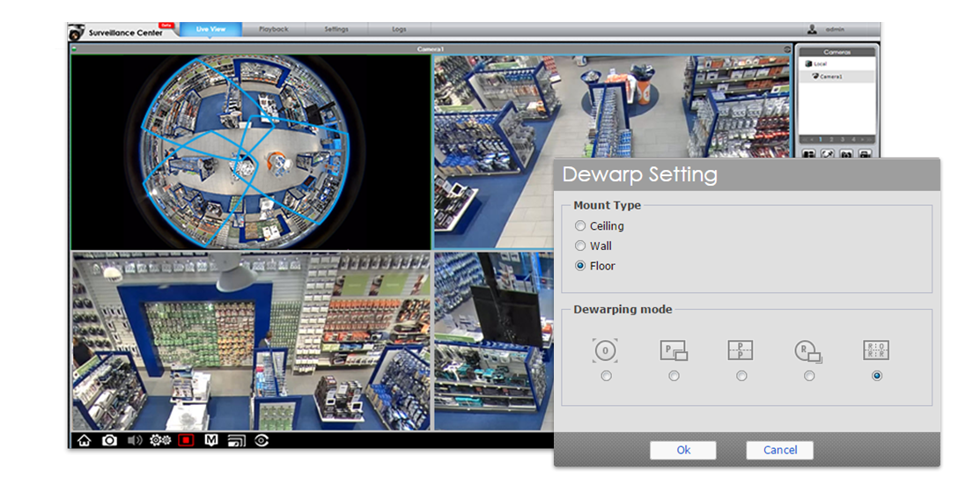The width and height of the screenshot is (980, 493).
Task: Select radio button under P inset mode icon
Action: pos(674,376)
